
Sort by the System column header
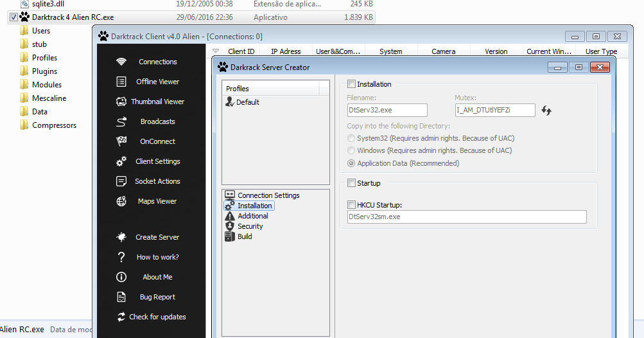[391, 51]
